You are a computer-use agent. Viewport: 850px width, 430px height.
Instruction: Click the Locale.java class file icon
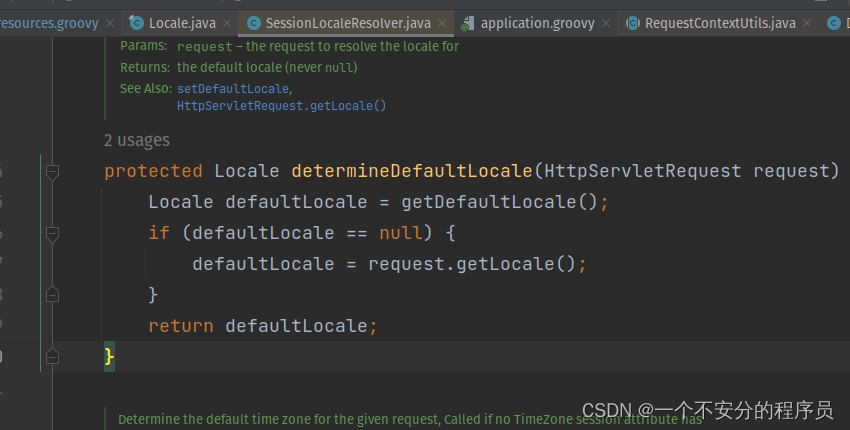click(137, 23)
